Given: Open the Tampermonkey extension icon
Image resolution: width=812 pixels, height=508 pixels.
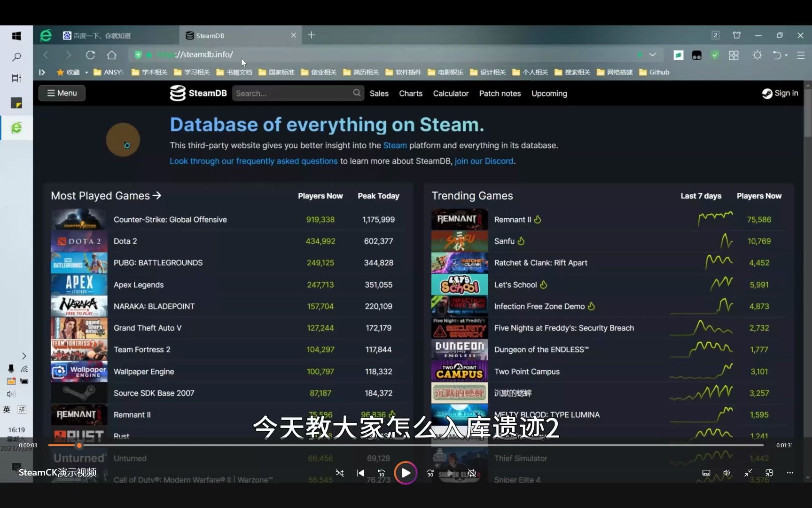Looking at the screenshot, I should (x=696, y=55).
